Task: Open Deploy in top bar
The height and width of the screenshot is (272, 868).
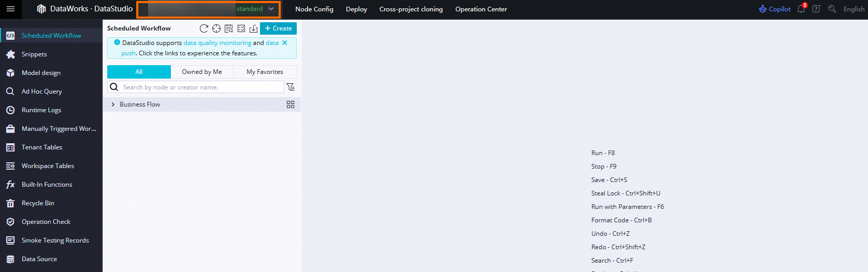Action: pos(356,9)
